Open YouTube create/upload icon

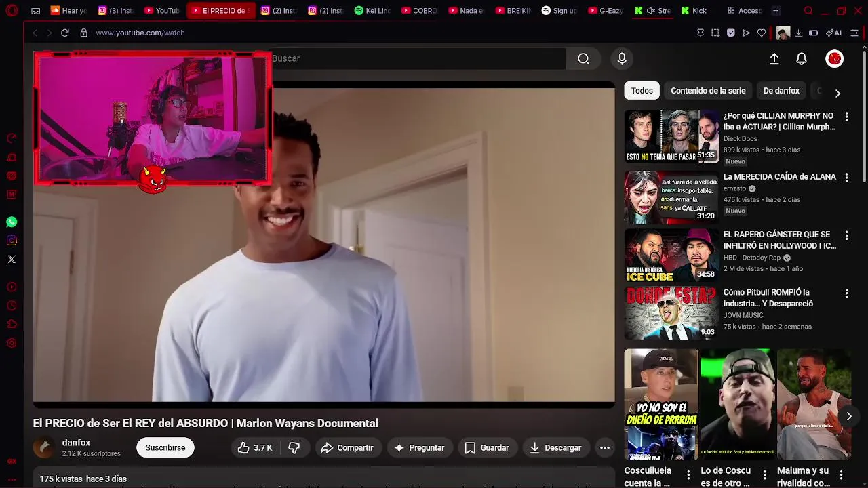774,59
